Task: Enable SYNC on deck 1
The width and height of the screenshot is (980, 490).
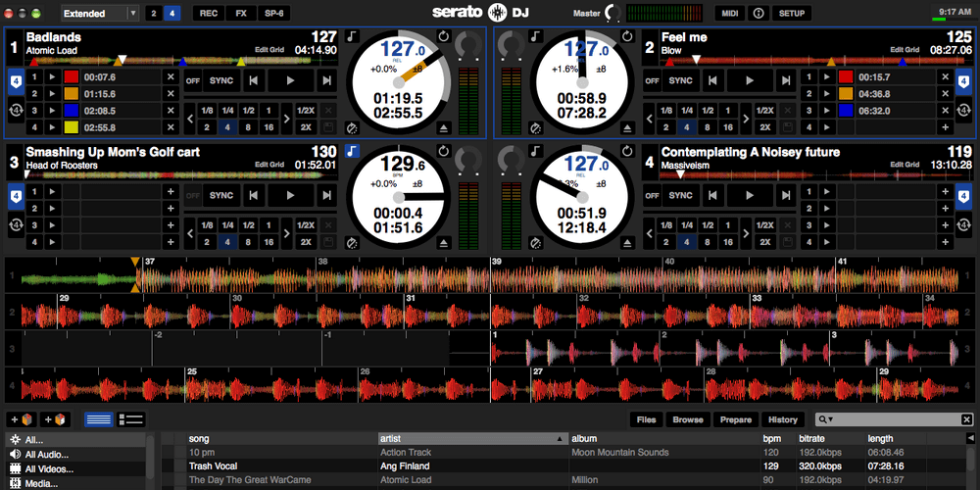Action: [x=221, y=80]
